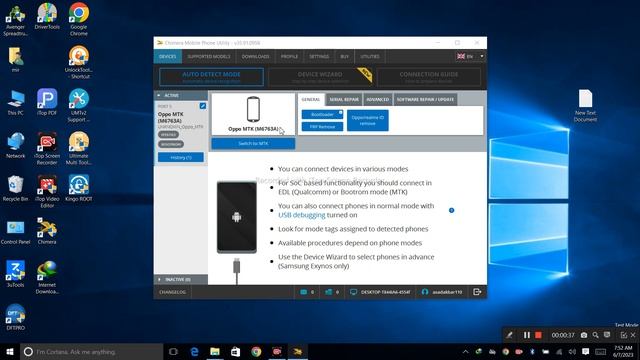640x360 pixels.
Task: Open the Connection Guide
Action: pyautogui.click(x=429, y=77)
